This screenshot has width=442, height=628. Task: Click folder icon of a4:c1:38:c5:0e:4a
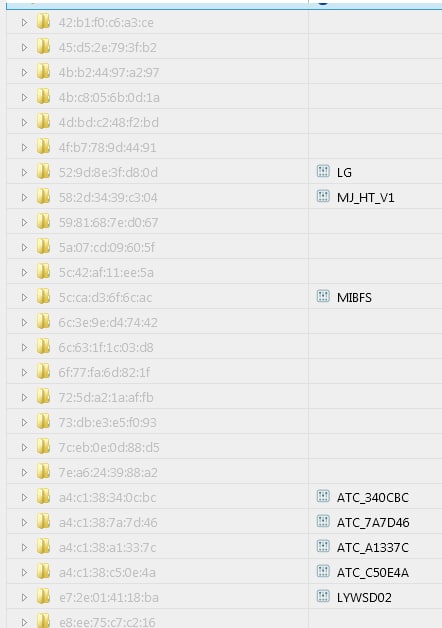(43, 572)
